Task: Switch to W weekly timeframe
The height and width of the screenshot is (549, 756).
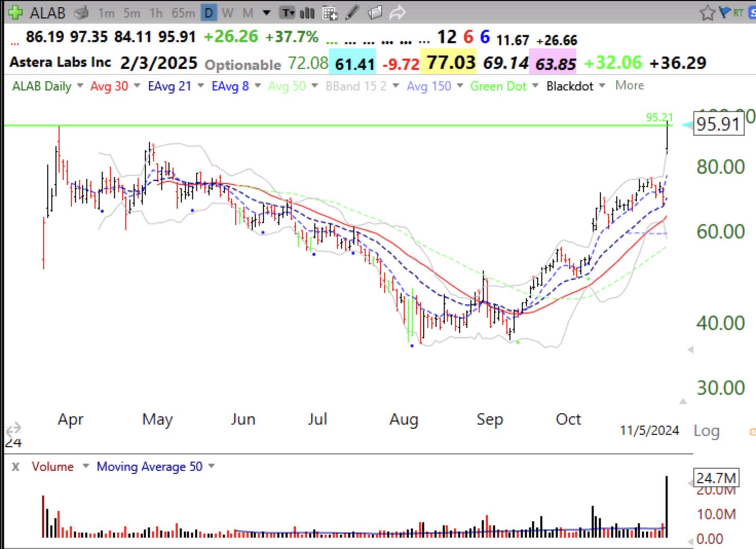Action: (228, 13)
